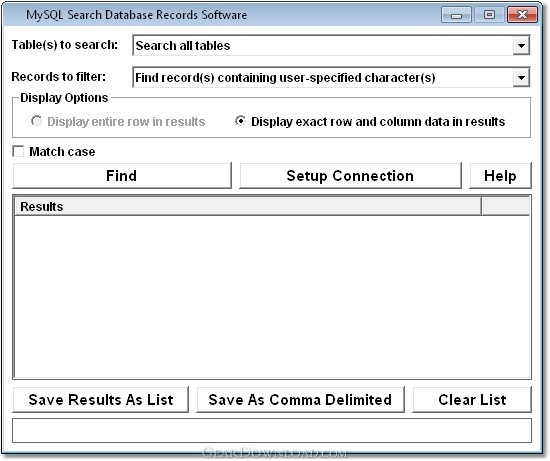The image size is (550, 461).
Task: Click Save Results As List
Action: (101, 400)
